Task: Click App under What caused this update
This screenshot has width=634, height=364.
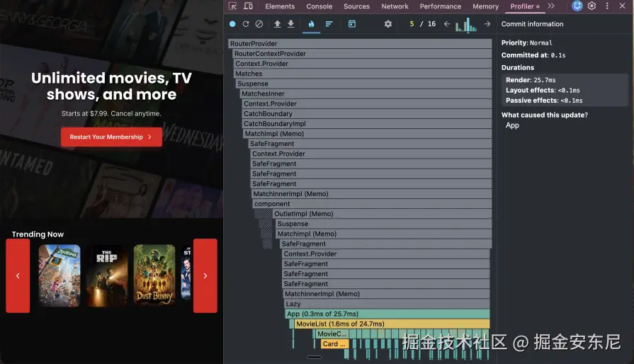Action: pos(512,125)
